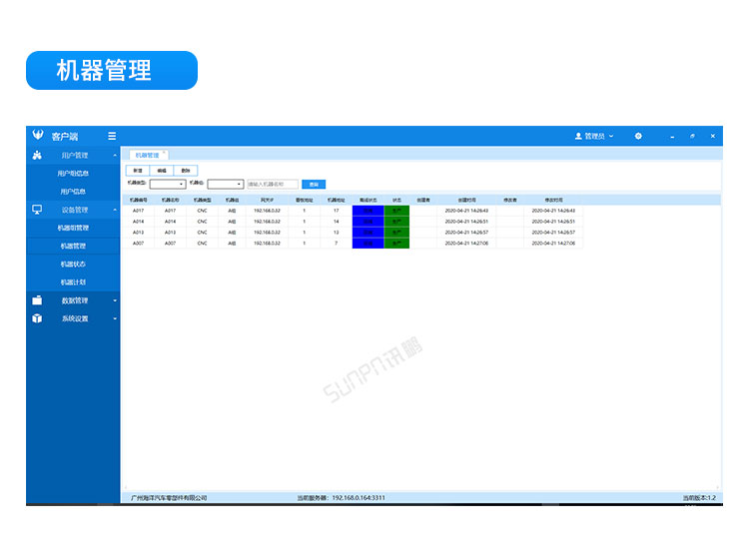Click the app logo in the title bar

click(38, 136)
